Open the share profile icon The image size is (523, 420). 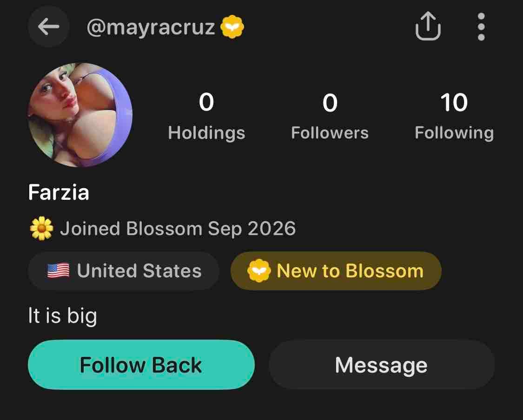tap(428, 26)
